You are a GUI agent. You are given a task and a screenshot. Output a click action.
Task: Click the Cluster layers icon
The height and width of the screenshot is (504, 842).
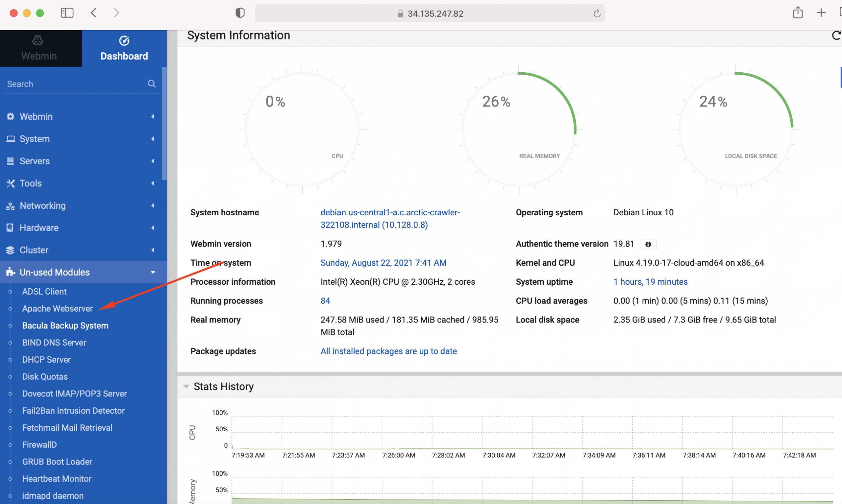click(10, 250)
